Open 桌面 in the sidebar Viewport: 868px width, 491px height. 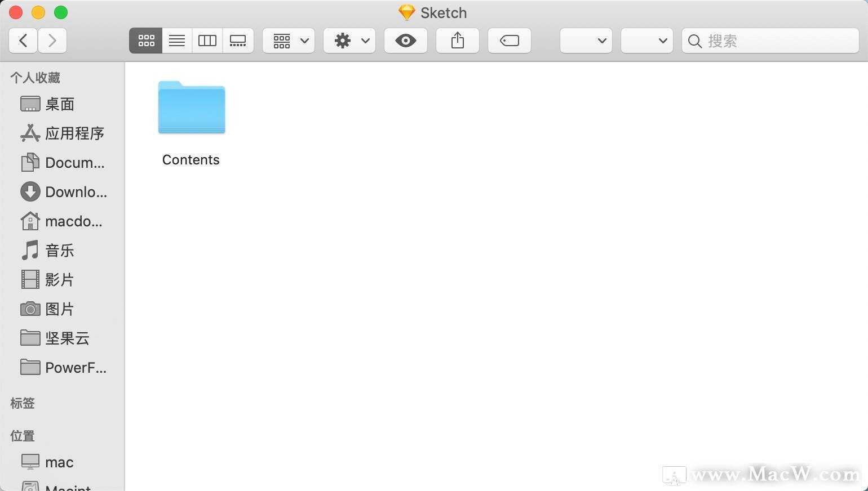pos(60,104)
